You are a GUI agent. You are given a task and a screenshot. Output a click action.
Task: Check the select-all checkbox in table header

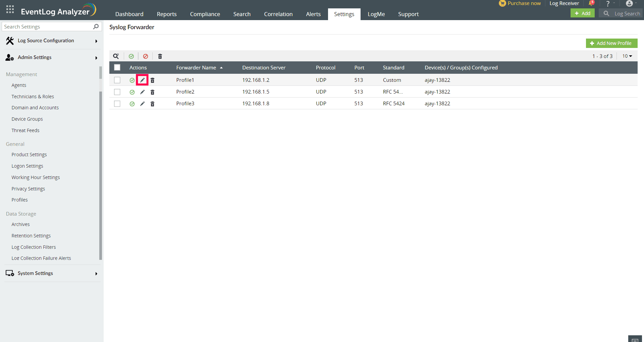tap(117, 67)
